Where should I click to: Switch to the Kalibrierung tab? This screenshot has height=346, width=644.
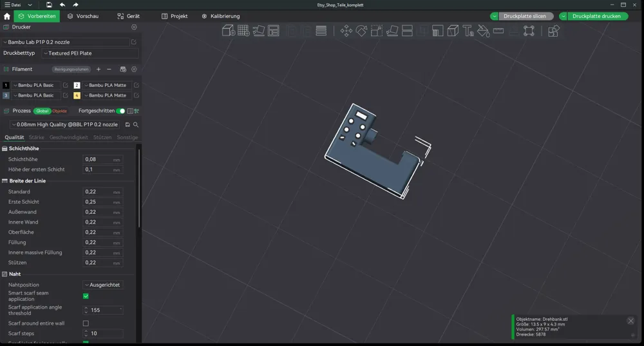tap(221, 17)
